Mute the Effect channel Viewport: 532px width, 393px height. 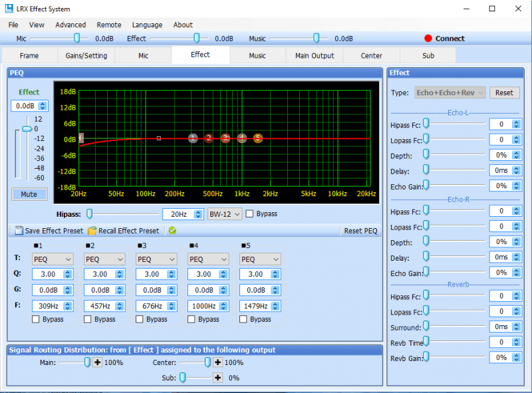coord(29,194)
